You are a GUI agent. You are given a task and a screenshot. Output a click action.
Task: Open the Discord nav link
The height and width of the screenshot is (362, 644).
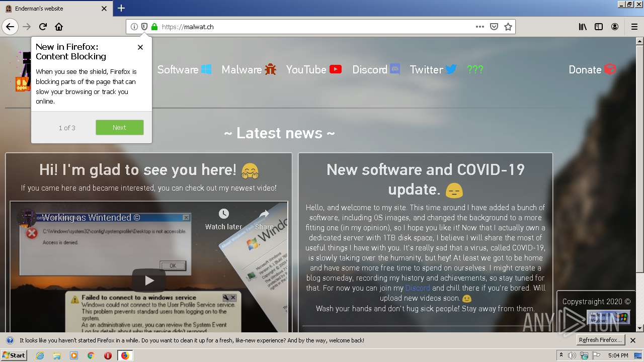[376, 69]
